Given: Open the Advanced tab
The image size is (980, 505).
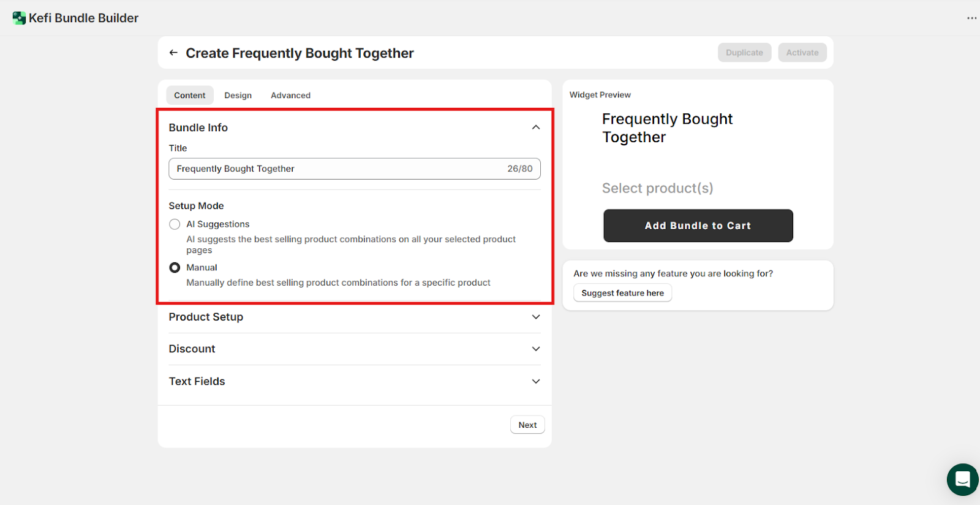Looking at the screenshot, I should pyautogui.click(x=290, y=96).
